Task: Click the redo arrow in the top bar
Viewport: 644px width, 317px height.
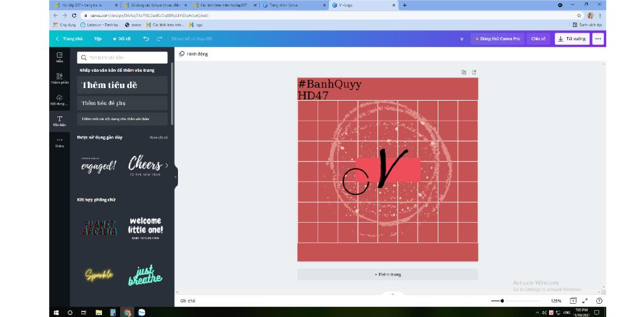Action: click(x=159, y=38)
